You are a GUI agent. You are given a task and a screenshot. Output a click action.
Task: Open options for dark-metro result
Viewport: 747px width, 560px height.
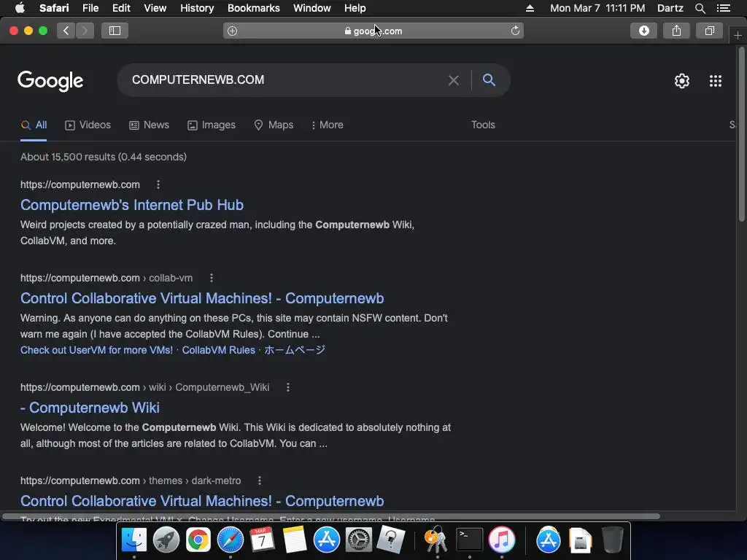click(x=260, y=481)
